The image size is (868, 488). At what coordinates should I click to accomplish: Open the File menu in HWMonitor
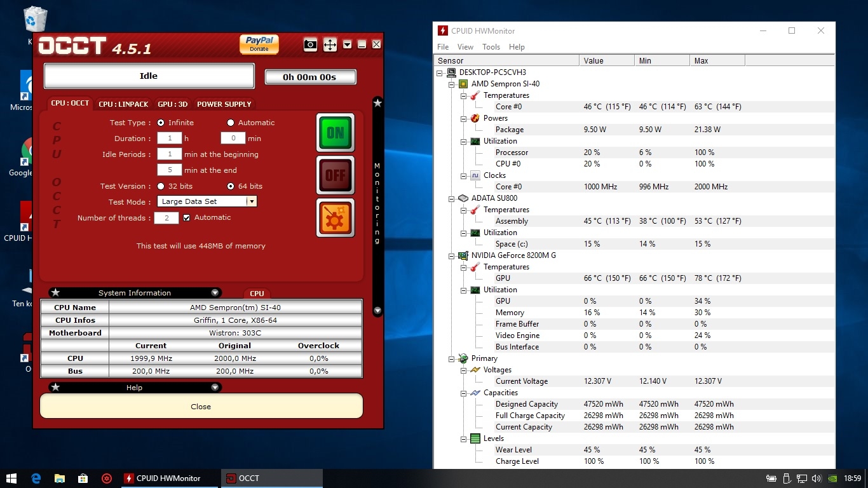pos(443,47)
